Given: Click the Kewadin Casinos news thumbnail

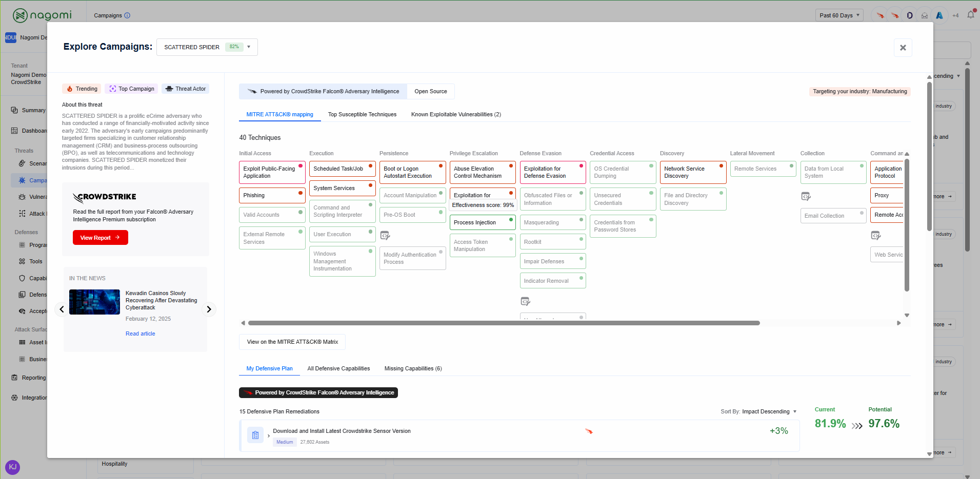Looking at the screenshot, I should (x=94, y=302).
